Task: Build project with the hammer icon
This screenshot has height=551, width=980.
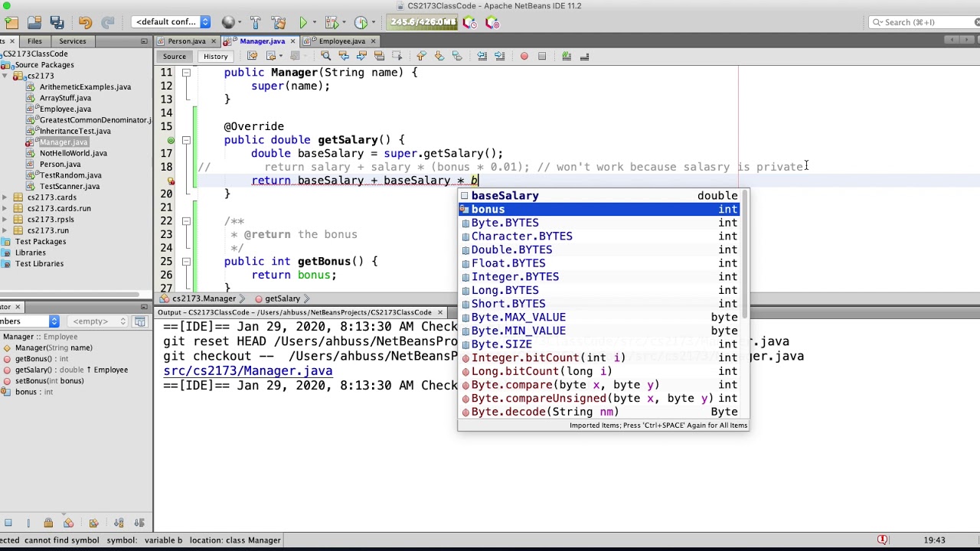Action: point(256,22)
